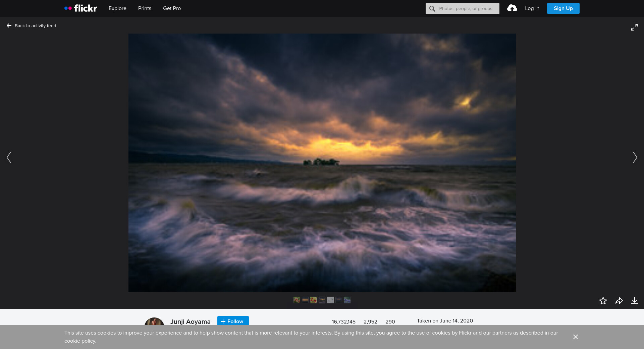Click the Flickr logo
The image size is (644, 349).
pyautogui.click(x=81, y=8)
